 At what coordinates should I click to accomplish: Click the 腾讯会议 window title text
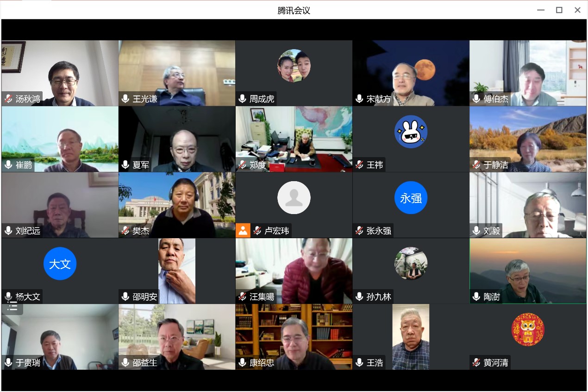294,10
